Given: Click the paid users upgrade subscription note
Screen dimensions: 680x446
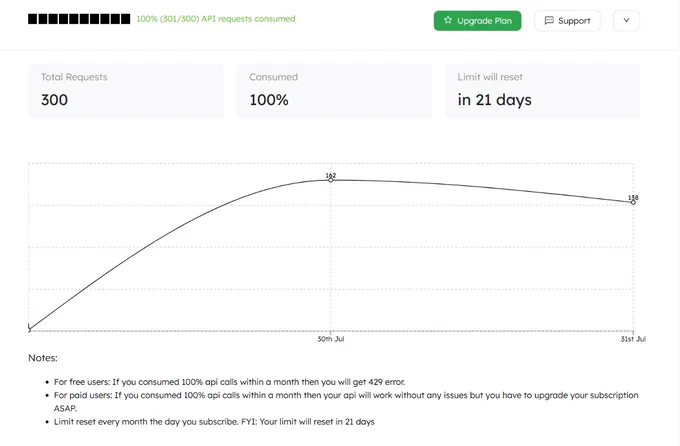Looking at the screenshot, I should point(346,402).
